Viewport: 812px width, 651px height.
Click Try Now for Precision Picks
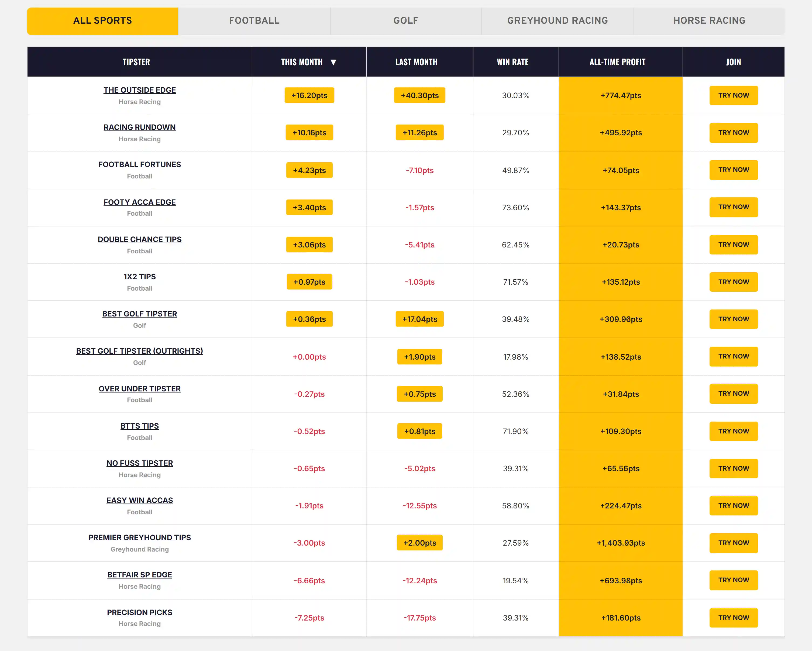click(x=734, y=618)
